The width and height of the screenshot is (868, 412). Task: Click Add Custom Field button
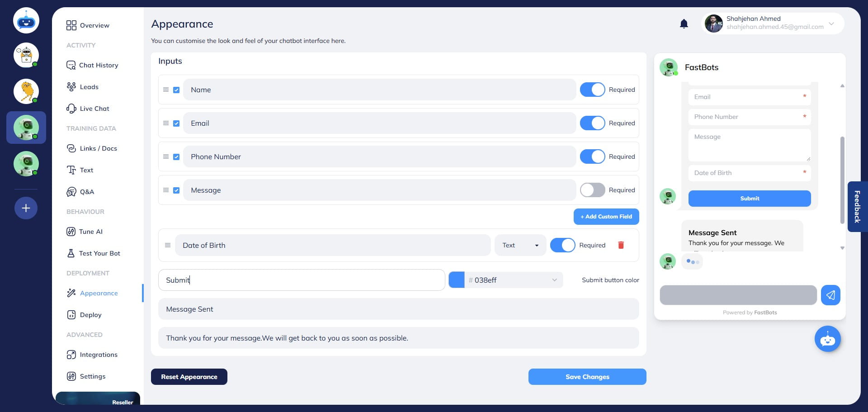click(606, 217)
